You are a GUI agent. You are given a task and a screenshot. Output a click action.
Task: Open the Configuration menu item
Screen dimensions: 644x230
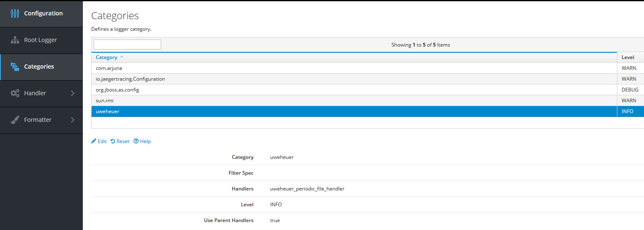pos(43,13)
